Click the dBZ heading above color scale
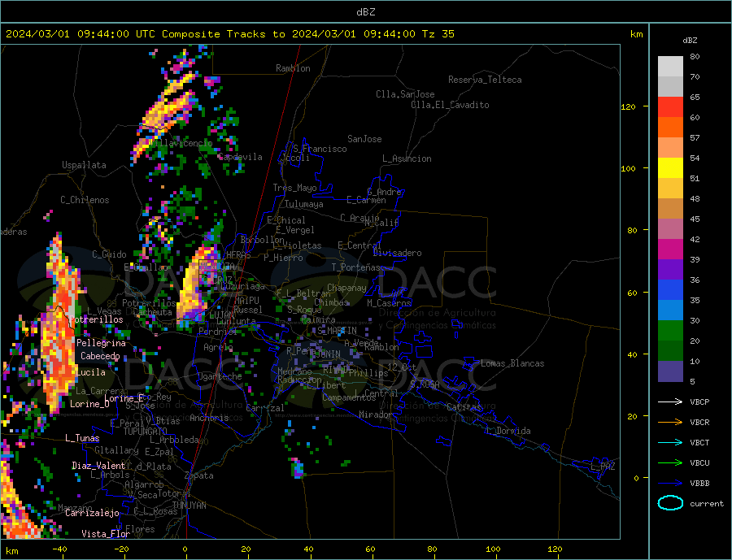 [x=690, y=41]
